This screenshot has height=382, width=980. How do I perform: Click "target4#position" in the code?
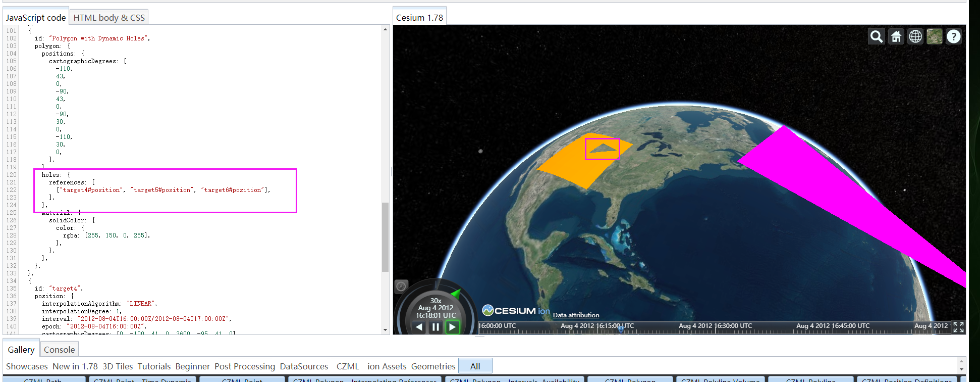coord(91,190)
